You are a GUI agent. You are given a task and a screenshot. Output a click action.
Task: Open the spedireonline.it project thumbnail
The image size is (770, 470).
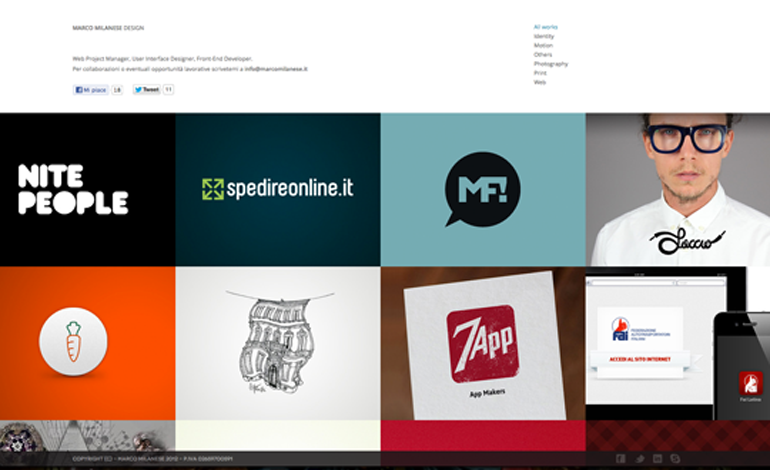[x=278, y=190]
